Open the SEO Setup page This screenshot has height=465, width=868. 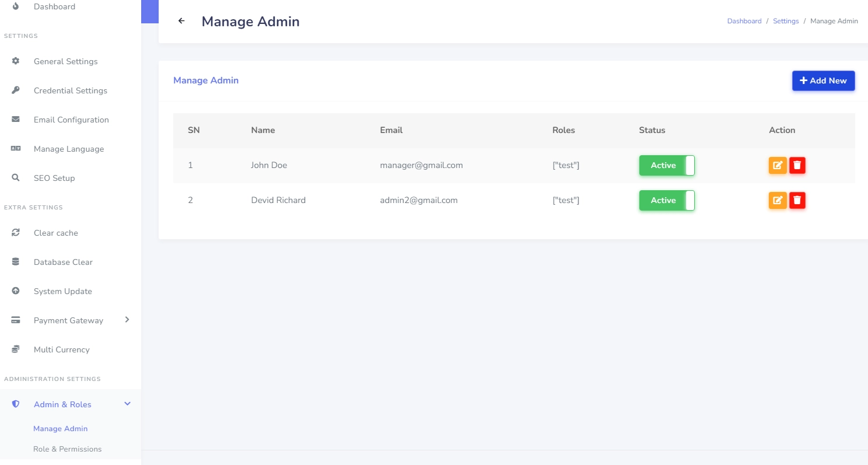click(x=54, y=178)
